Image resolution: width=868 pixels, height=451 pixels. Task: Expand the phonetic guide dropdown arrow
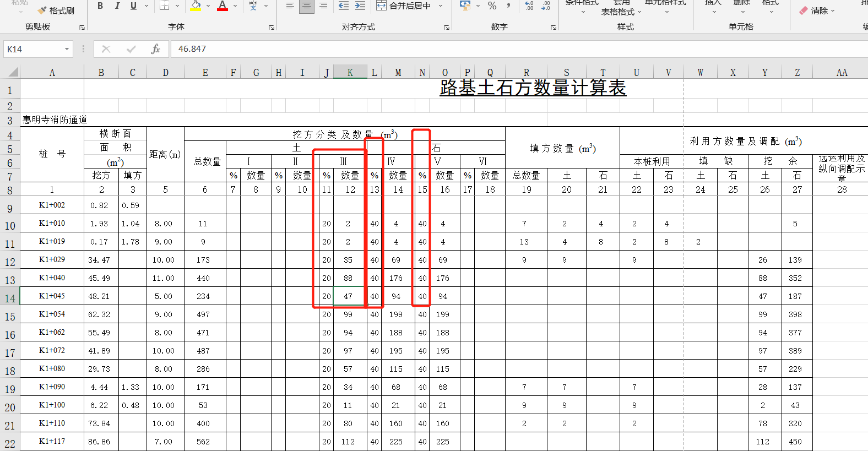(266, 6)
